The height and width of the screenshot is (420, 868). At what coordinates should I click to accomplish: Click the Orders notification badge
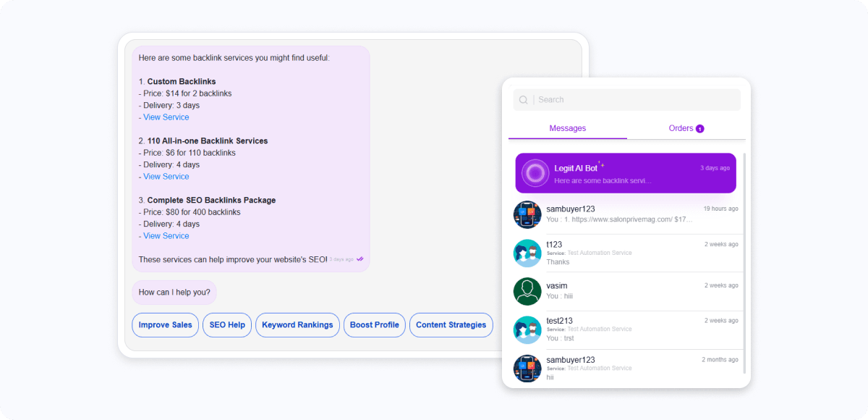(700, 129)
